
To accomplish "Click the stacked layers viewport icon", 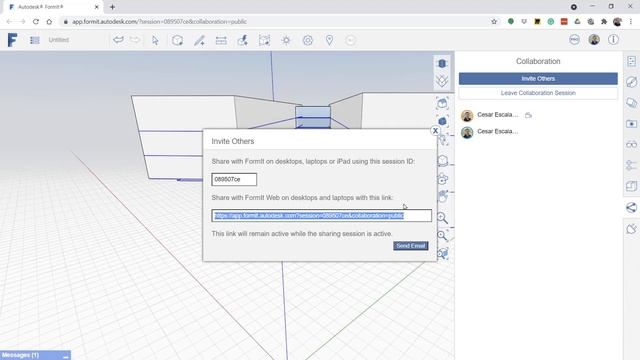I will coord(442,81).
